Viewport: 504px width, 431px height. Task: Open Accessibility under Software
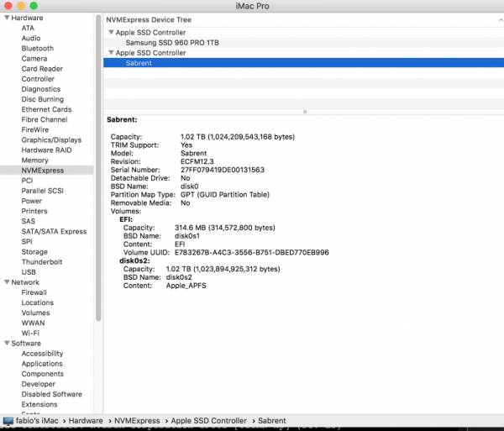click(x=42, y=354)
